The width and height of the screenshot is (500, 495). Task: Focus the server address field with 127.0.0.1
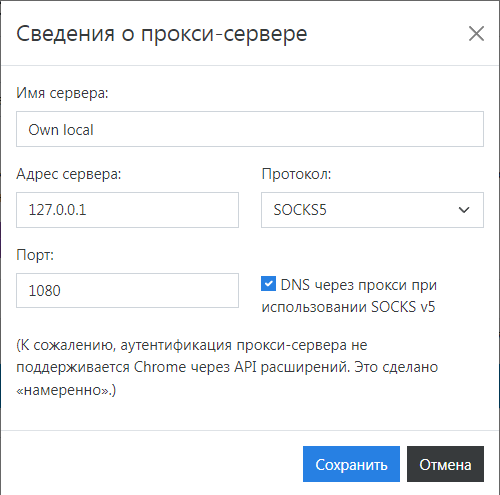(x=127, y=210)
